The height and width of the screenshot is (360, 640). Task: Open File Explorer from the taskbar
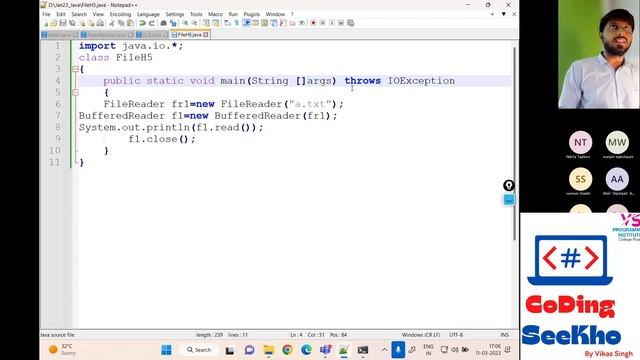click(269, 350)
